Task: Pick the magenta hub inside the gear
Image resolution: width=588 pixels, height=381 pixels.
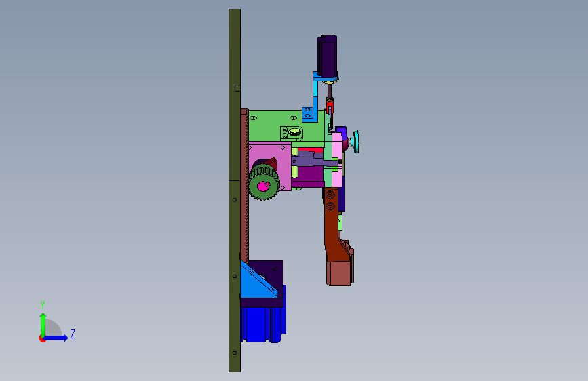Action: pos(263,186)
